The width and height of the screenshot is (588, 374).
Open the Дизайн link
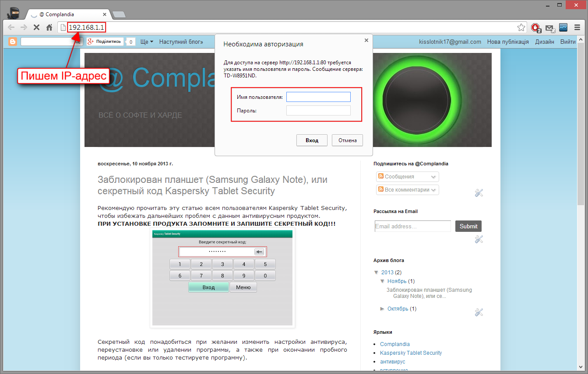tap(545, 42)
